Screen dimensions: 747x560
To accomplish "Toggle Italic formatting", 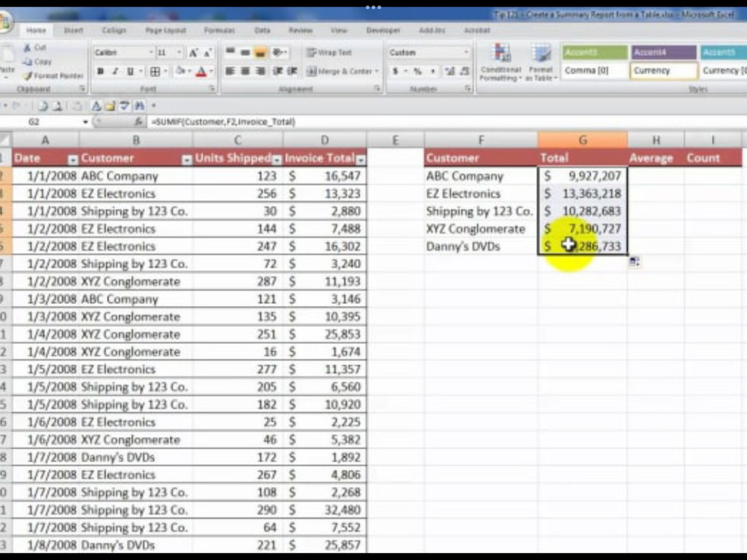I will [x=115, y=72].
